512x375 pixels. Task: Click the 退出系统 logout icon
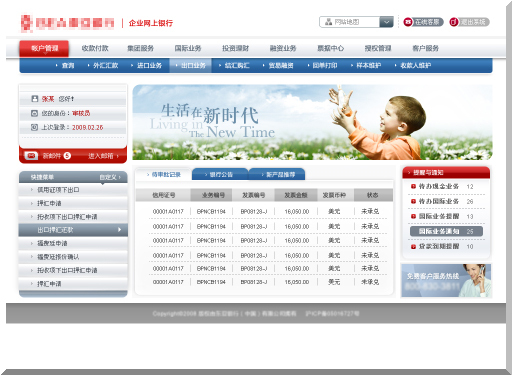pos(454,22)
